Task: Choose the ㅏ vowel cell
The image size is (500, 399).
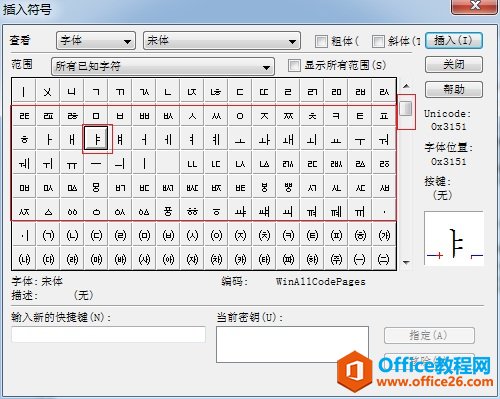Action: click(48, 140)
